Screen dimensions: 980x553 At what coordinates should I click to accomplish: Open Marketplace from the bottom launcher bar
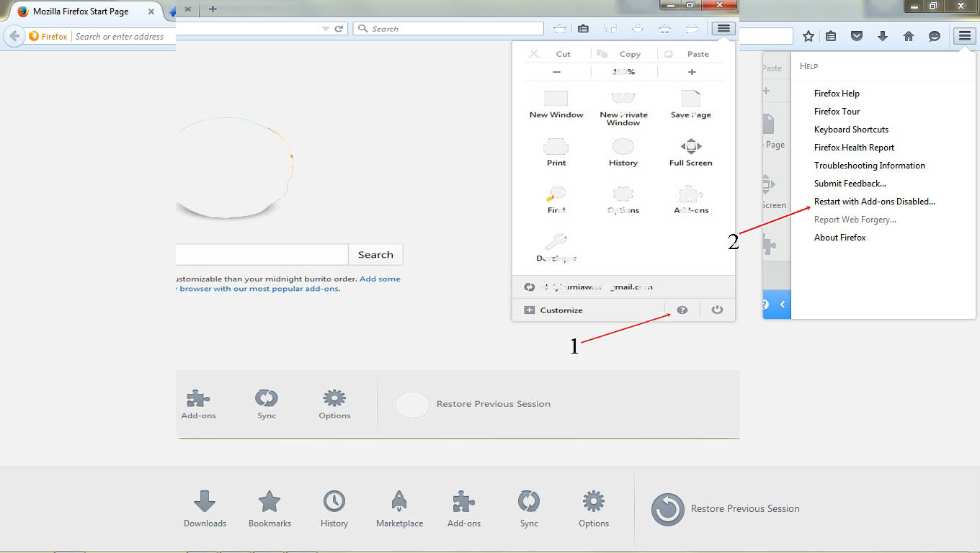click(399, 509)
